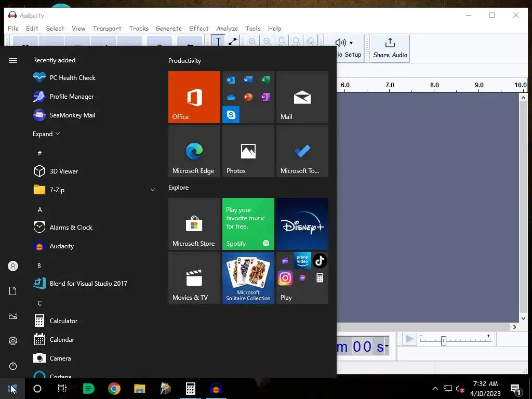Open Task View on the taskbar
The width and height of the screenshot is (532, 399).
62,389
